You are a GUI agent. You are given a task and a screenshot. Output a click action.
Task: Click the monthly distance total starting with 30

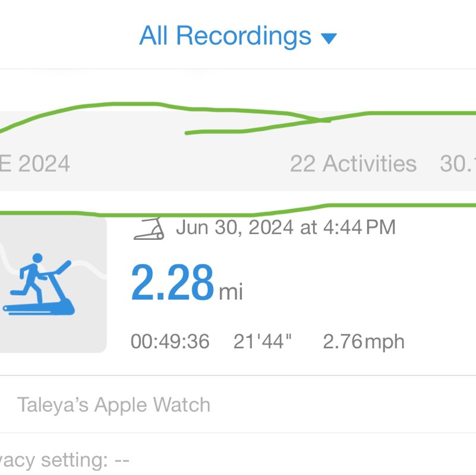pos(458,163)
